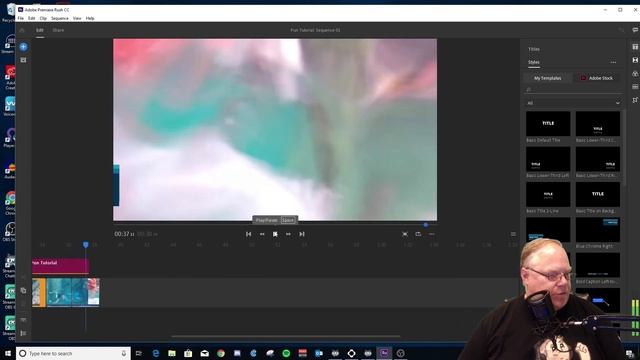Open the project assets panel icon
The height and width of the screenshot is (360, 640).
point(23,60)
